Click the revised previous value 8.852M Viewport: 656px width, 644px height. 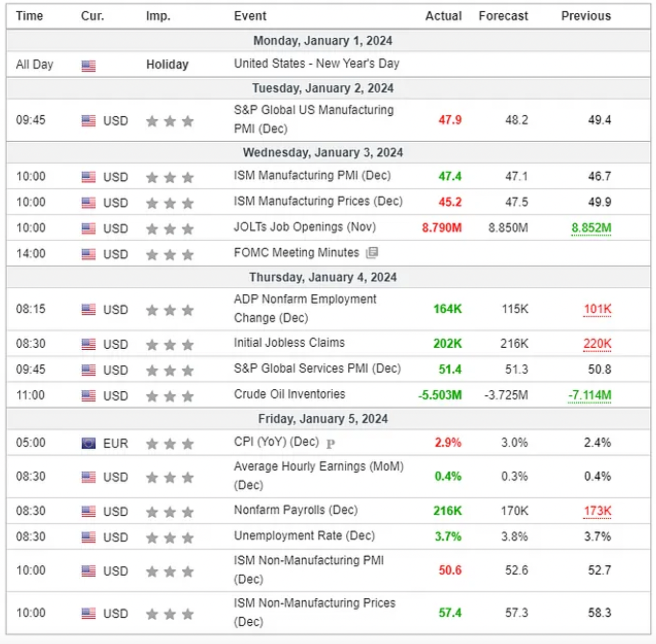pos(591,228)
